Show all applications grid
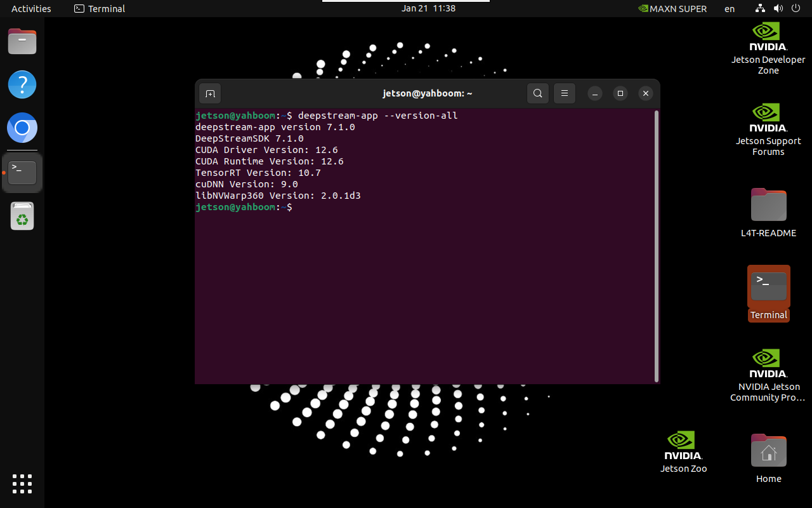 [22, 484]
